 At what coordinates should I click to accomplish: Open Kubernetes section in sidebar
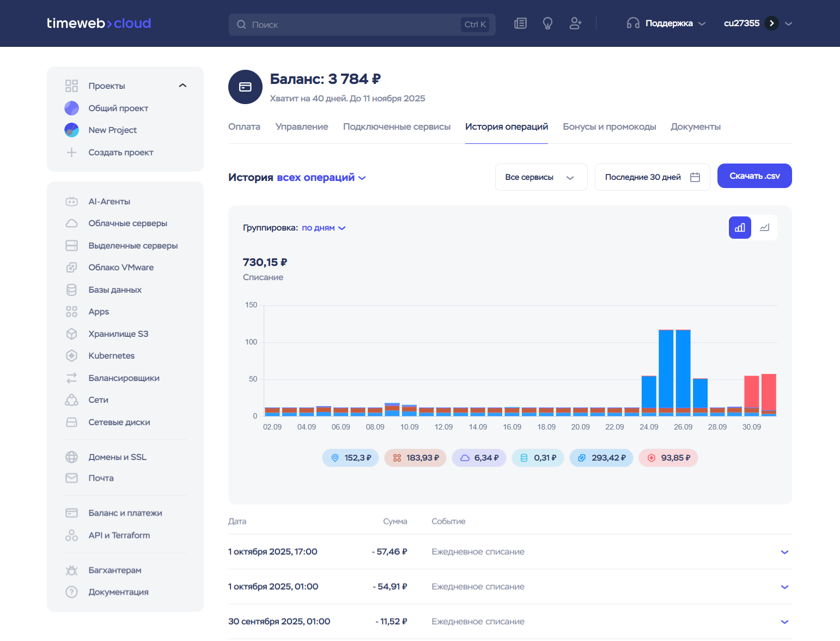[x=111, y=356]
